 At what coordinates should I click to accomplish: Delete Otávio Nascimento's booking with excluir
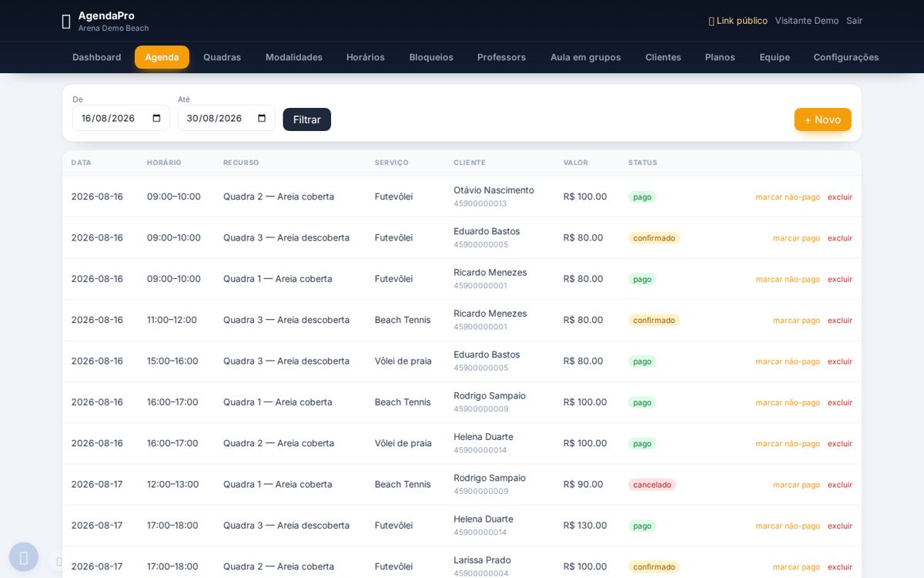tap(840, 197)
